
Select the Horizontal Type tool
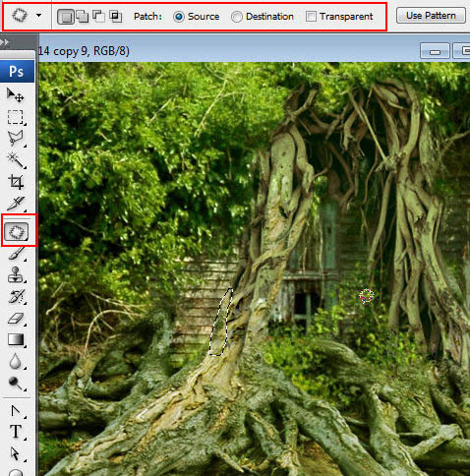16,432
